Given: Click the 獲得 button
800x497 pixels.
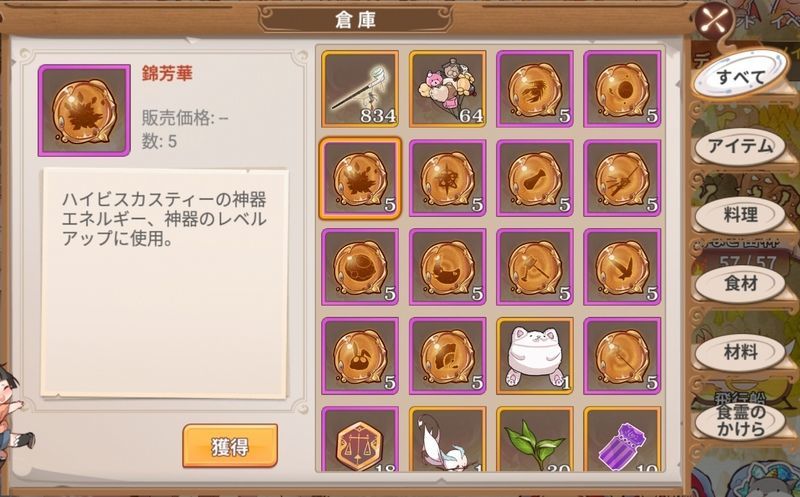Looking at the screenshot, I should [230, 446].
